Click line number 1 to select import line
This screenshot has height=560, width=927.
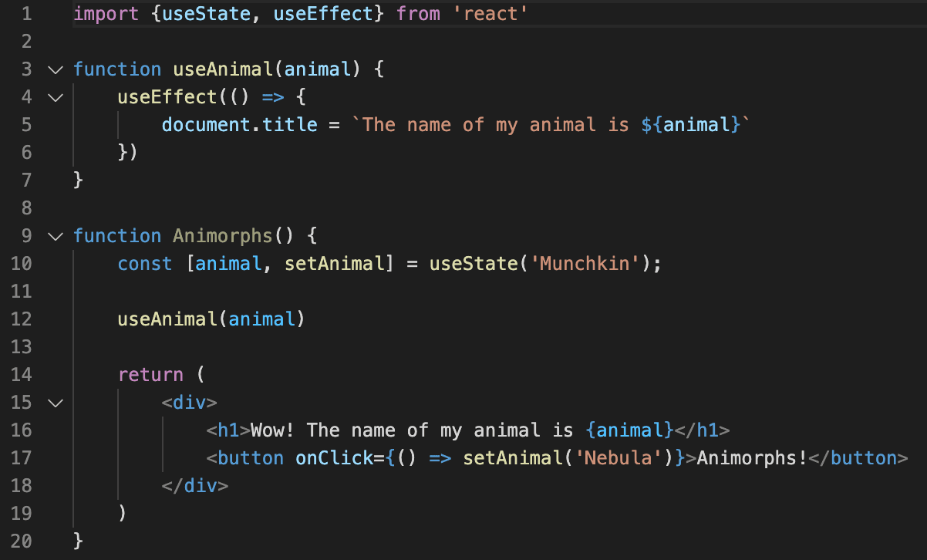(26, 13)
